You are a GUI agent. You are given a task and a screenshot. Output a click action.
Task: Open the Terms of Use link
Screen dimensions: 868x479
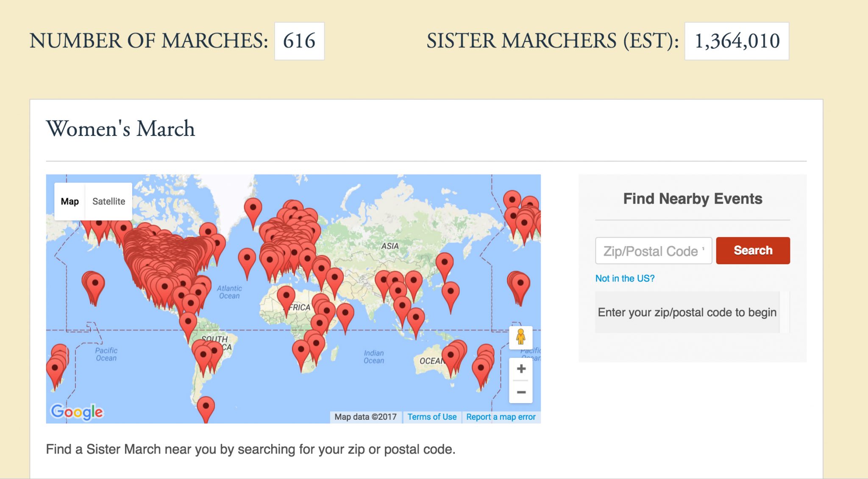click(432, 417)
